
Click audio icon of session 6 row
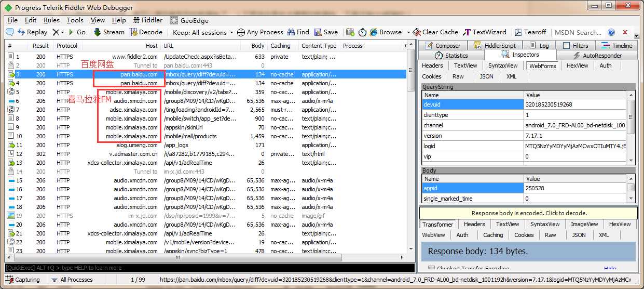(11, 101)
